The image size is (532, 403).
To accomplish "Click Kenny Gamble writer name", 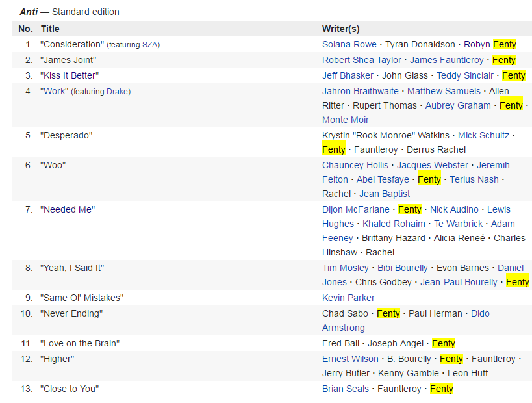I will click(408, 374).
